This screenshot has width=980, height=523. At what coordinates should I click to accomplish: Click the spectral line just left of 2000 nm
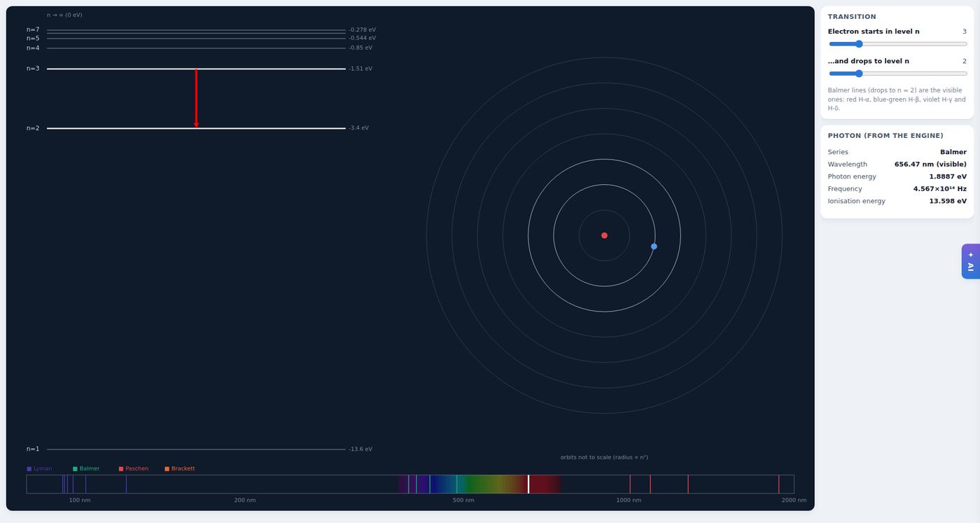pyautogui.click(x=778, y=484)
